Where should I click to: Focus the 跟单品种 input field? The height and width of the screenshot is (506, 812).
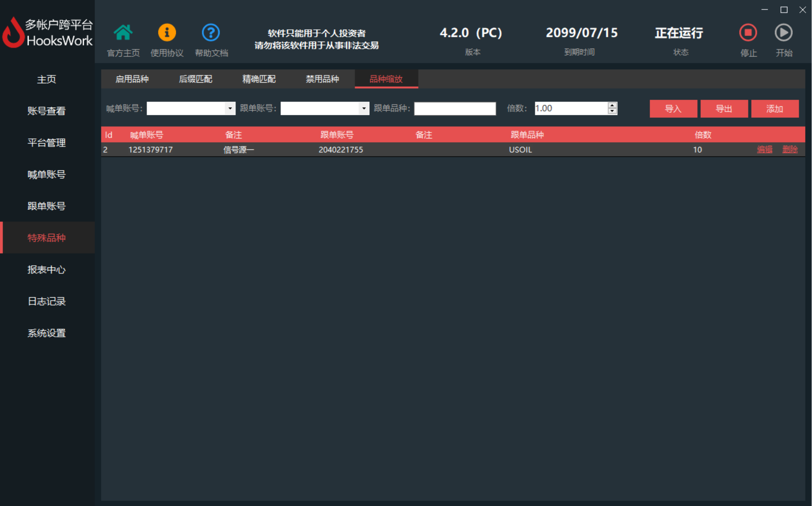[x=455, y=108]
